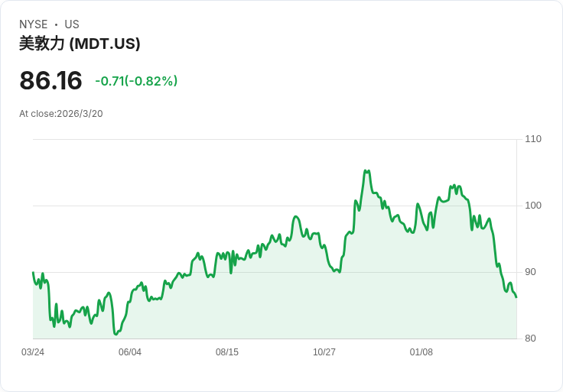Open the 美敦力 (MDT.US) stock title

pyautogui.click(x=80, y=44)
